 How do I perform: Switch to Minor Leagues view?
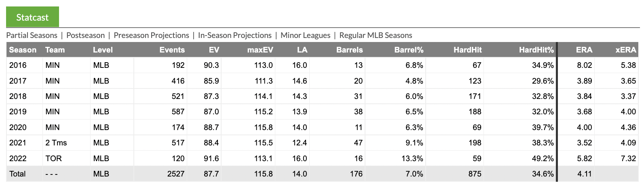(305, 35)
